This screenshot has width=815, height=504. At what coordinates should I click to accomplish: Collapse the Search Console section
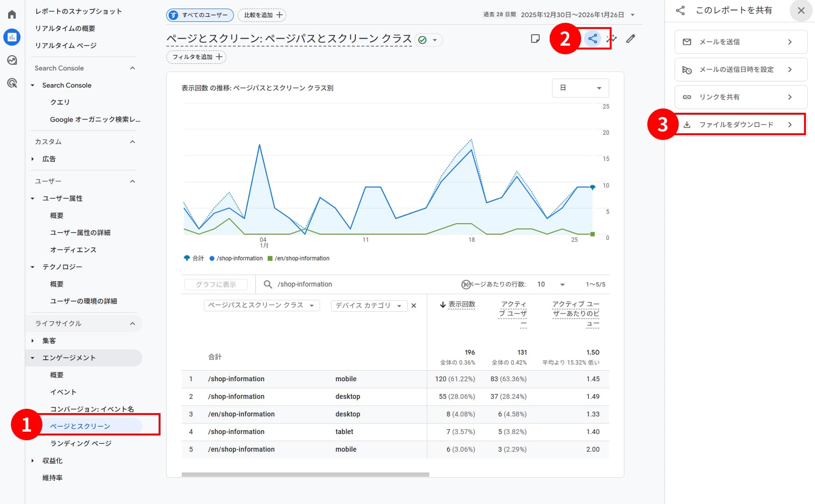[132, 68]
